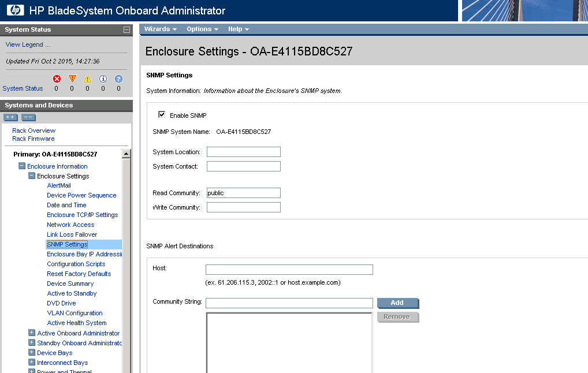The height and width of the screenshot is (373, 588).
Task: Open the AlertMail settings page
Action: pos(59,185)
